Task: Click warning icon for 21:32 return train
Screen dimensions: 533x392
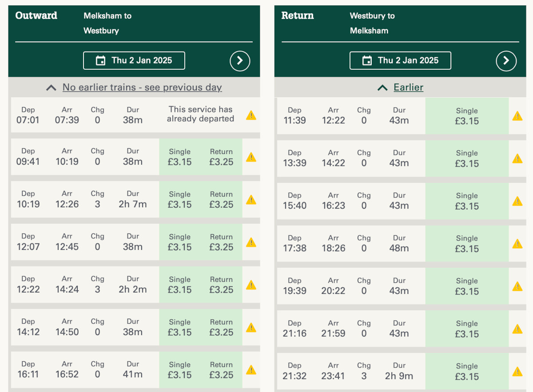Action: pyautogui.click(x=517, y=372)
